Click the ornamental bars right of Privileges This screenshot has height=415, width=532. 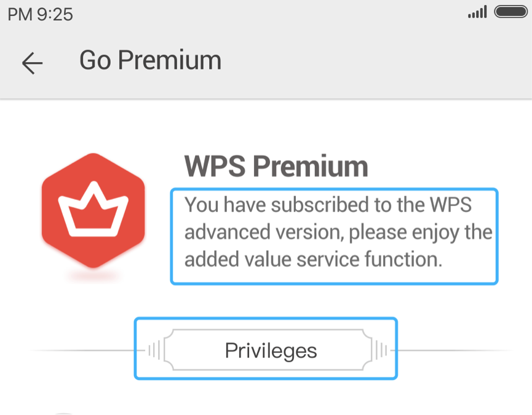coord(381,350)
